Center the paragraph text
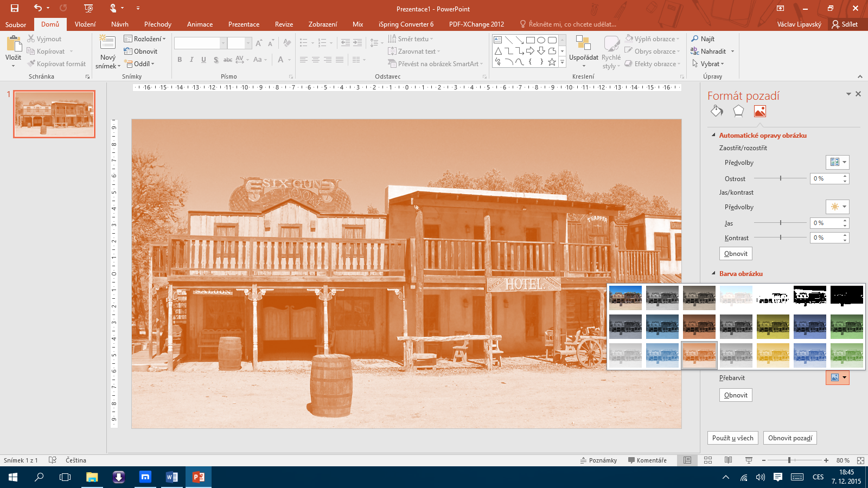 click(315, 60)
